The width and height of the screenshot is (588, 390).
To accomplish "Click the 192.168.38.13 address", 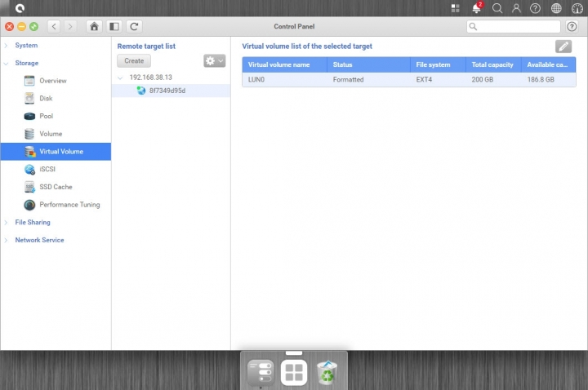I will click(151, 78).
